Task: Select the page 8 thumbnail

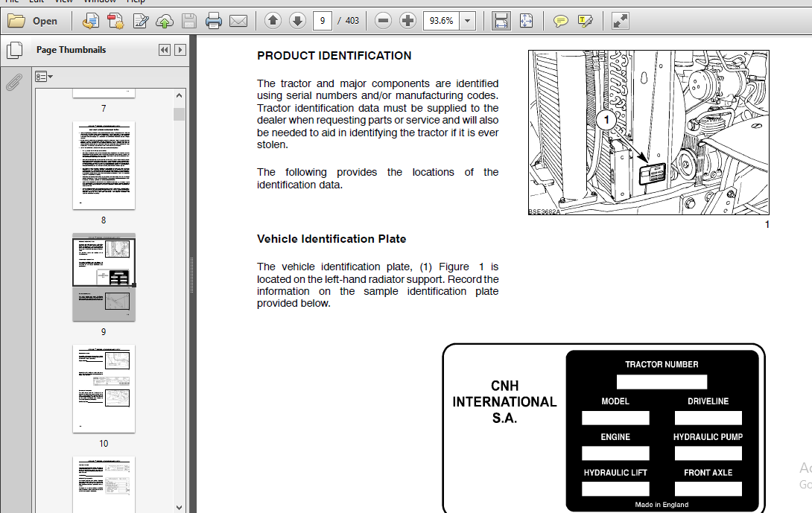Action: (104, 165)
